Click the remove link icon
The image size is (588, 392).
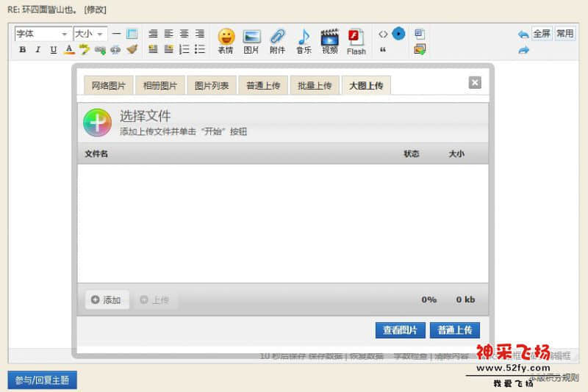(x=115, y=49)
